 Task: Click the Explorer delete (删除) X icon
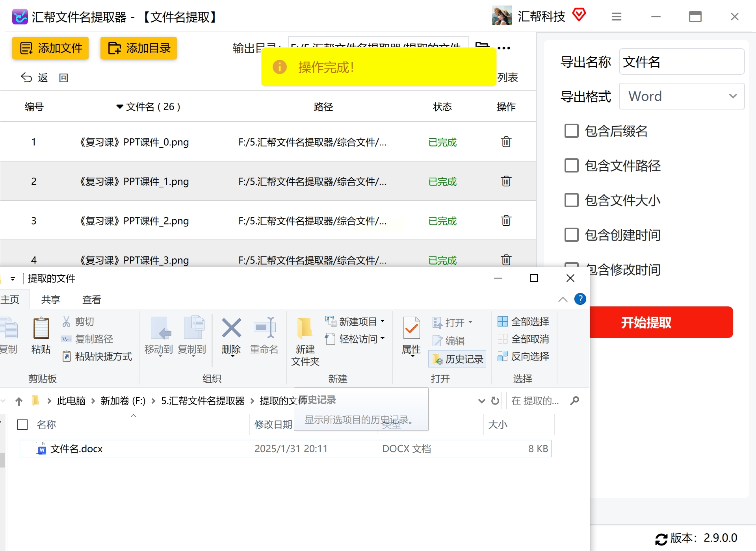231,328
